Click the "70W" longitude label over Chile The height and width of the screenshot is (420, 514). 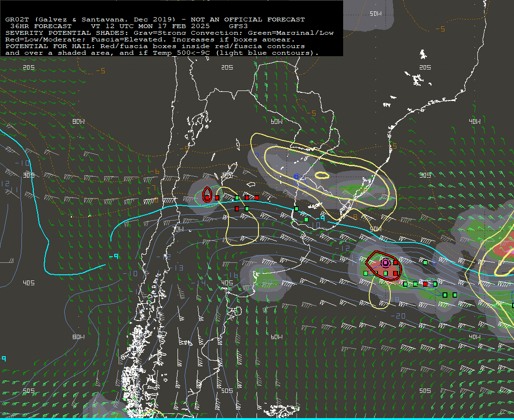178,229
